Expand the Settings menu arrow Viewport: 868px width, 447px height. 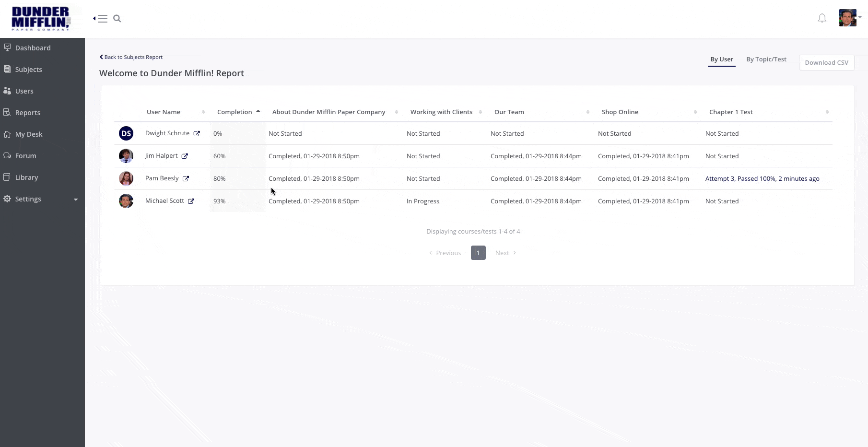pos(76,200)
